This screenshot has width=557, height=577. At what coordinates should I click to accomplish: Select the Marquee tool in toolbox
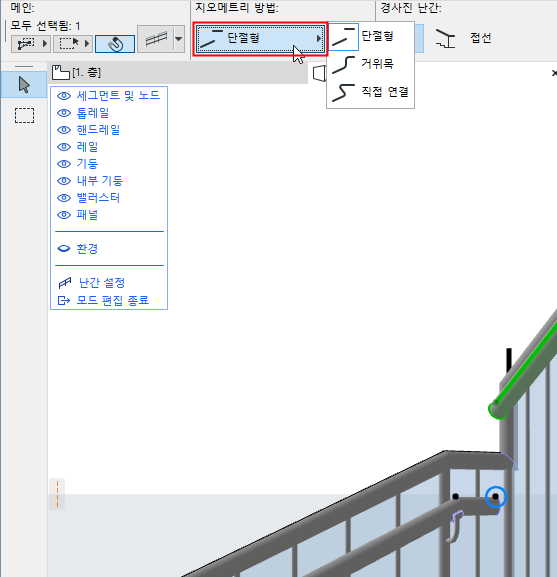pyautogui.click(x=24, y=116)
